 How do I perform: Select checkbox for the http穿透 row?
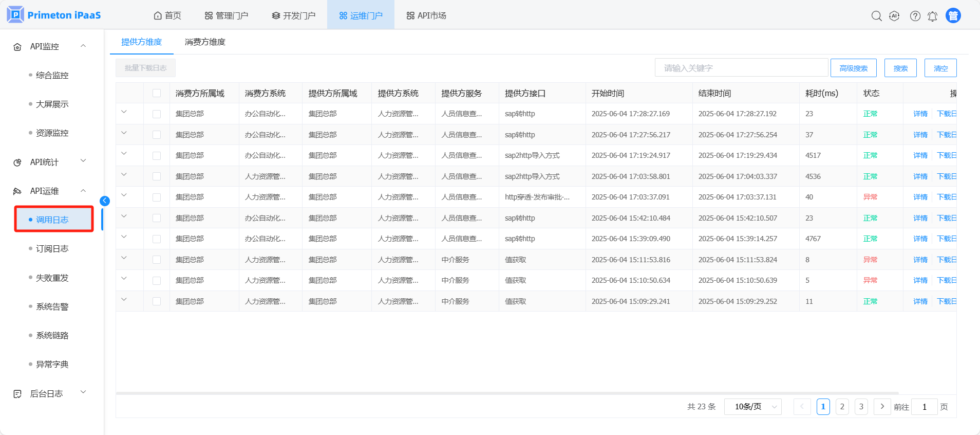tap(157, 197)
